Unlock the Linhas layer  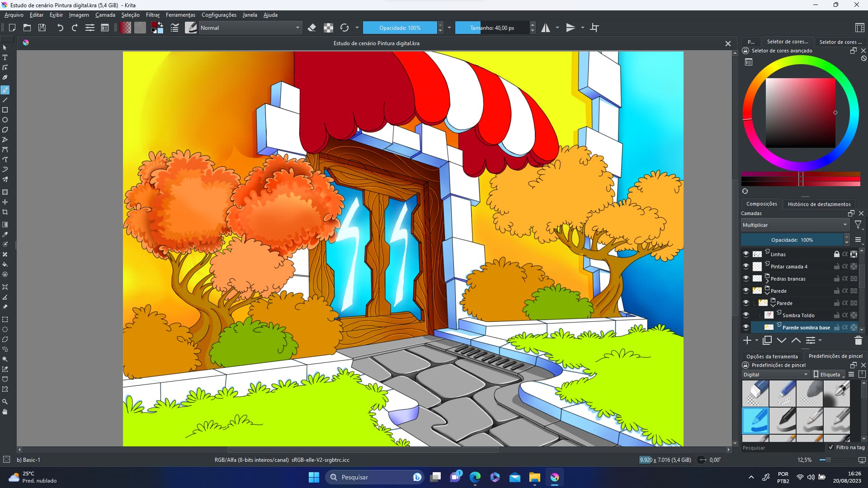coord(836,253)
